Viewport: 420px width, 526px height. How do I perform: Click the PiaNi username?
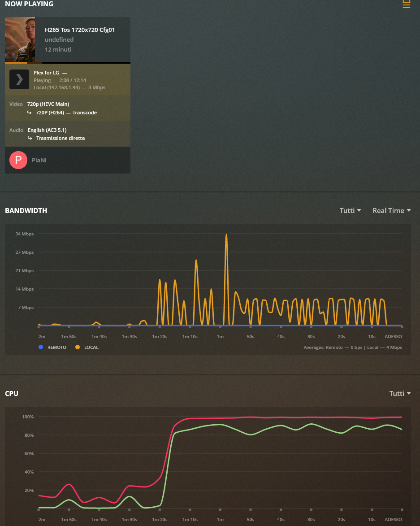click(39, 160)
